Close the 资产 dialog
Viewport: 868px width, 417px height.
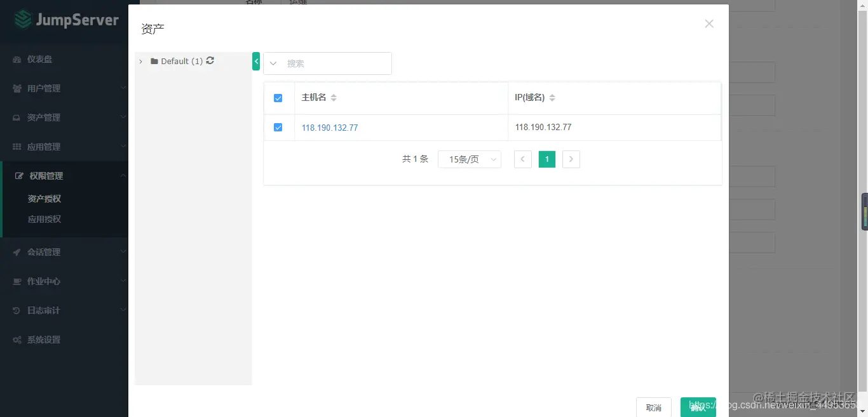click(x=709, y=24)
